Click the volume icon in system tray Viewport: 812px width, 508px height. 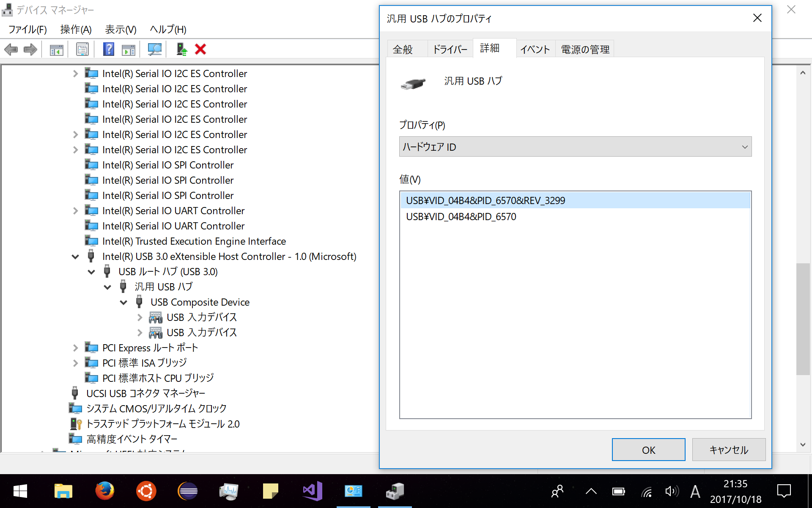[x=671, y=491]
